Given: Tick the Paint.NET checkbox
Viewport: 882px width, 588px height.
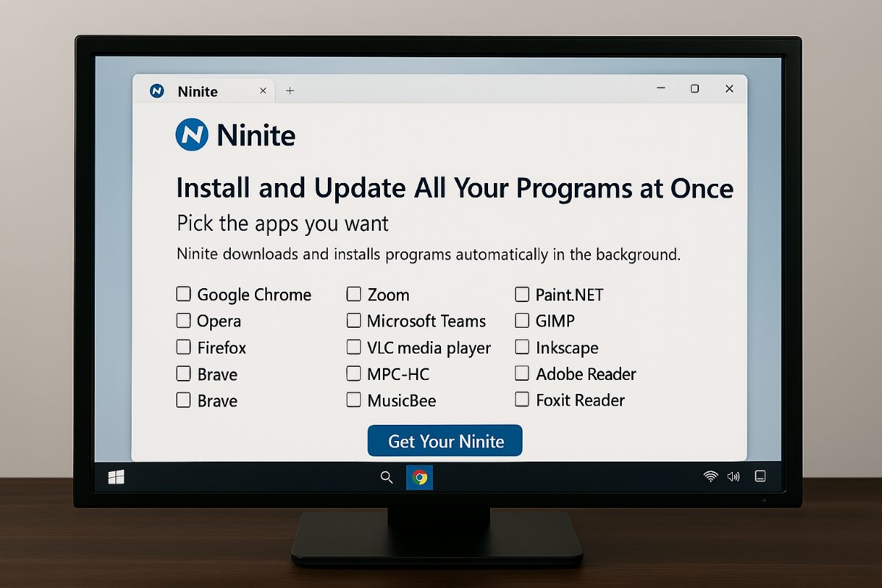Looking at the screenshot, I should coord(522,294).
